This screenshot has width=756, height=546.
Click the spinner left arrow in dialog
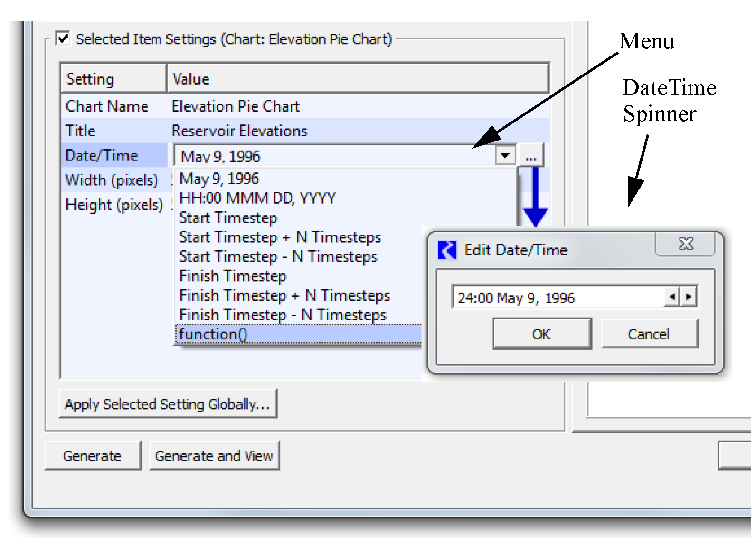pyautogui.click(x=672, y=297)
